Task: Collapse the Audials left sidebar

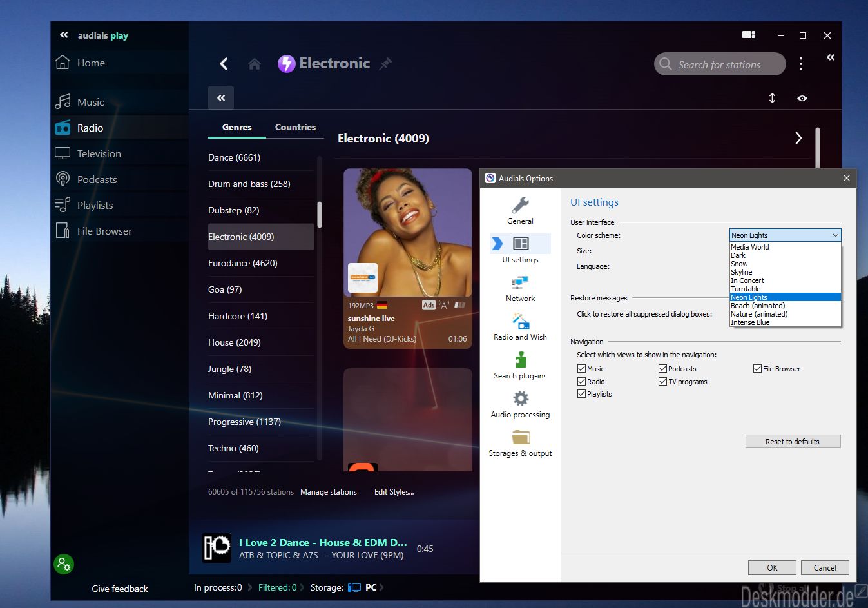Action: tap(64, 35)
